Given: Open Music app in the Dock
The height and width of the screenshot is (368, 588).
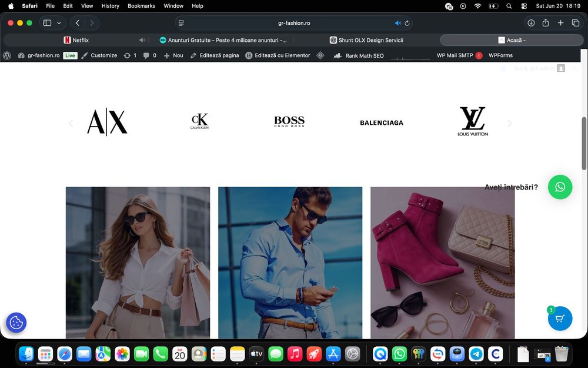Looking at the screenshot, I should (295, 354).
